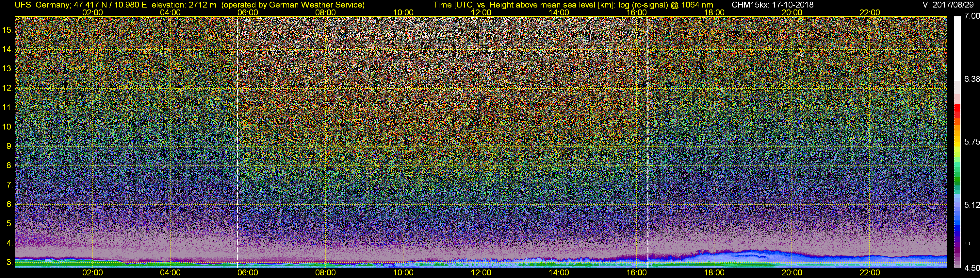Click the '10:00' label on the top time axis
This screenshot has width=980, height=278.
coord(403,12)
